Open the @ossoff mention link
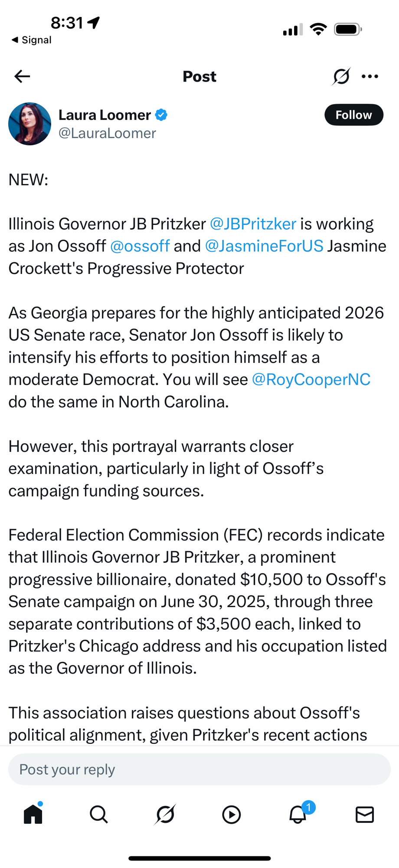 (x=140, y=246)
